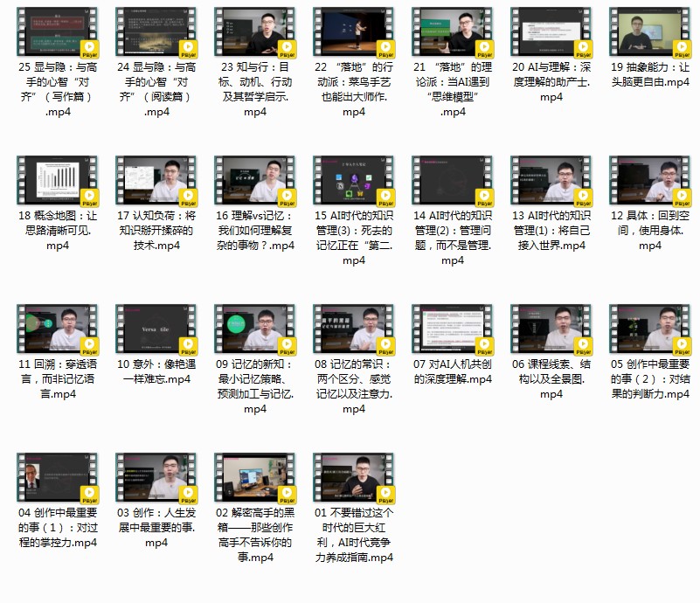The width and height of the screenshot is (700, 603).
Task: Select the 07 对AI人机共创 video icon
Action: tap(453, 329)
